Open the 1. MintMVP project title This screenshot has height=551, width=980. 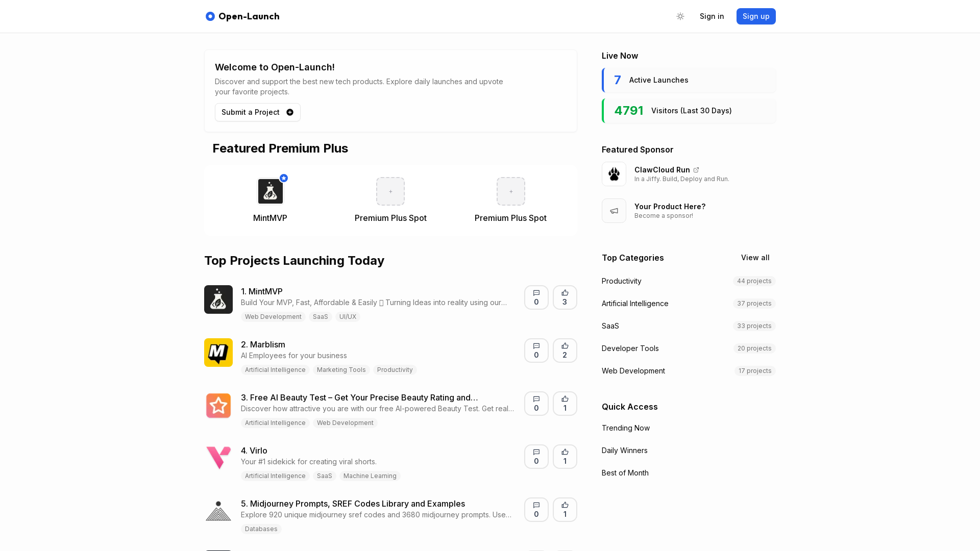click(261, 291)
